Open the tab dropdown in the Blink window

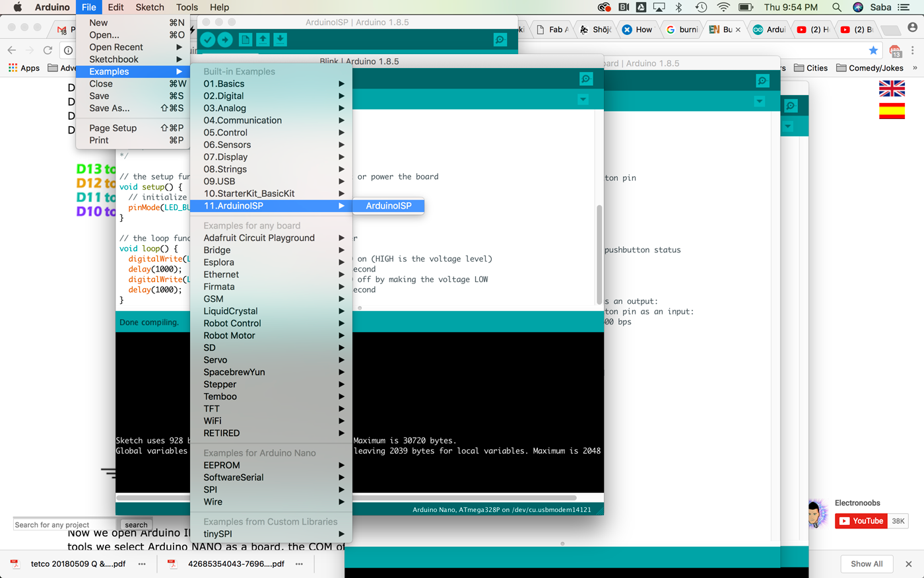(x=583, y=100)
